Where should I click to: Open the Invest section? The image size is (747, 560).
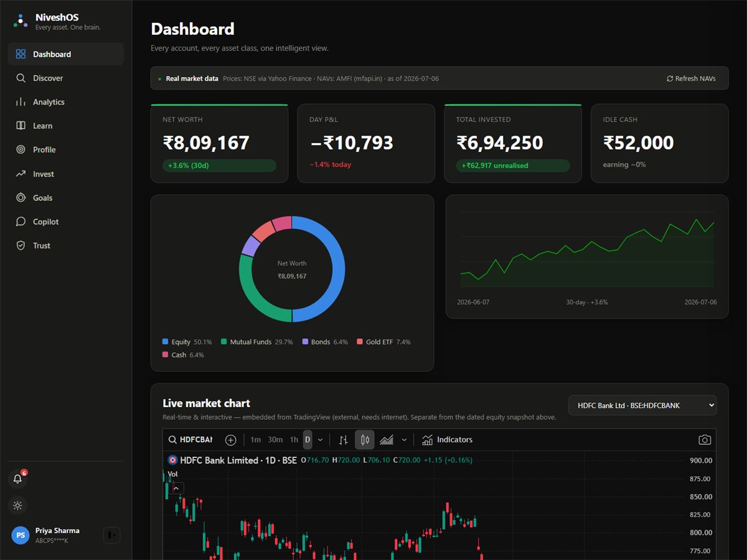65,174
